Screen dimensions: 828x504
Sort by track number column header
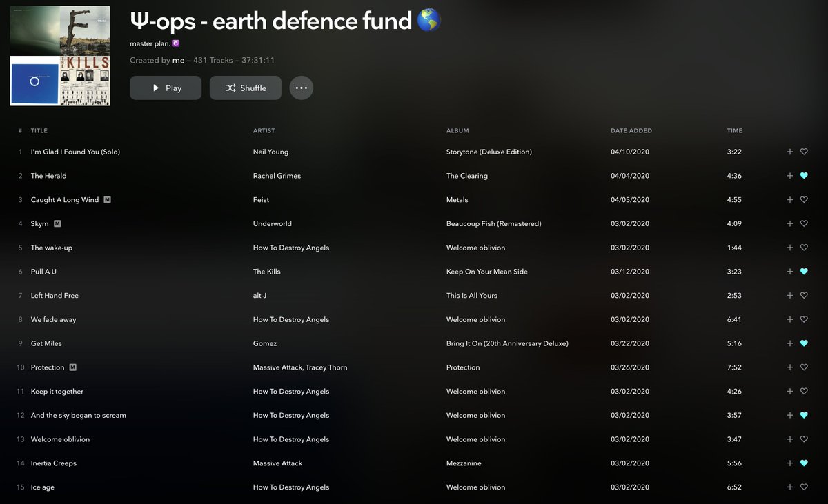(21, 131)
